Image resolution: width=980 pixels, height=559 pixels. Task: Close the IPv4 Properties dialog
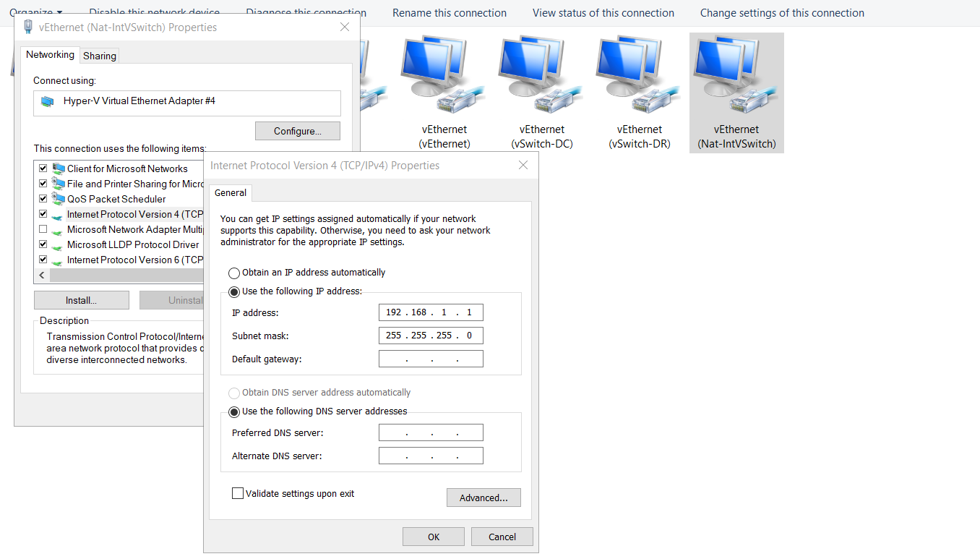pyautogui.click(x=523, y=165)
